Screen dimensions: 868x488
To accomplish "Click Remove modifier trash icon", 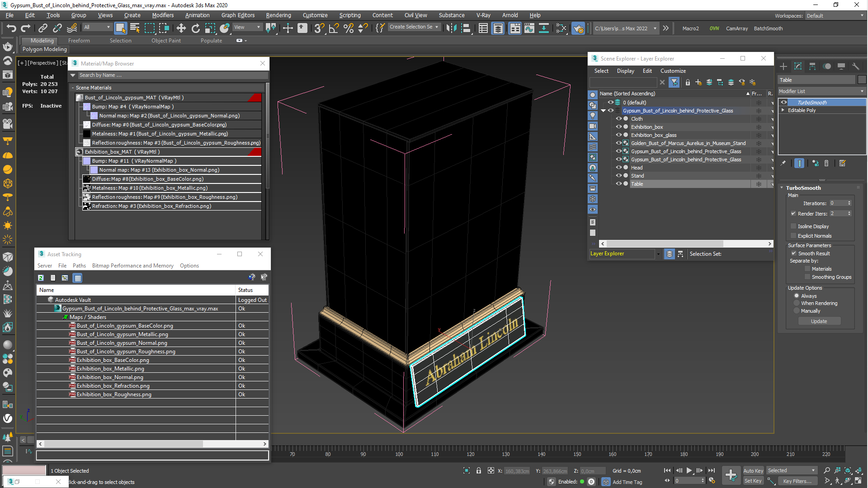I will pyautogui.click(x=826, y=163).
